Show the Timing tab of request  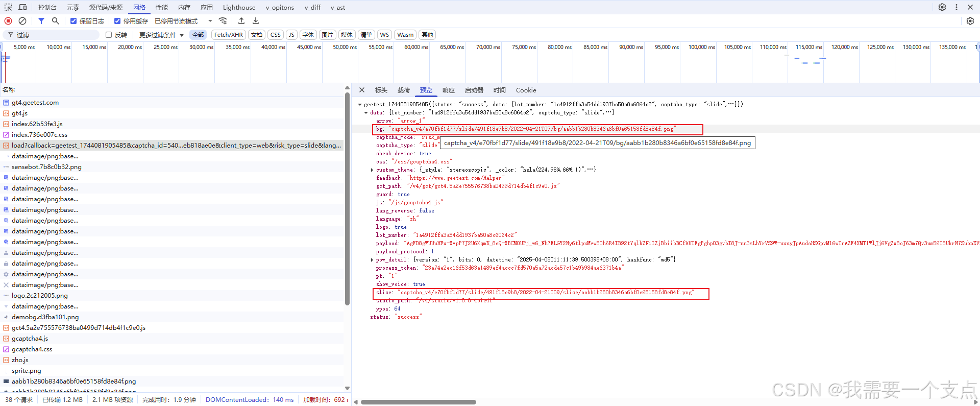pyautogui.click(x=500, y=90)
